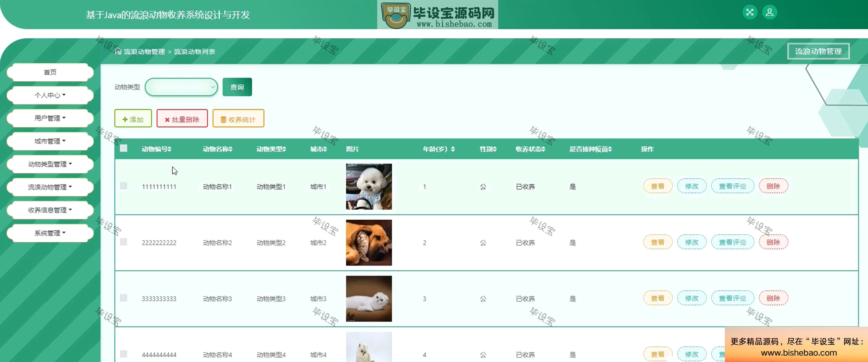Click 删除 for 动物名称3 row
The height and width of the screenshot is (362, 868).
[x=773, y=298]
